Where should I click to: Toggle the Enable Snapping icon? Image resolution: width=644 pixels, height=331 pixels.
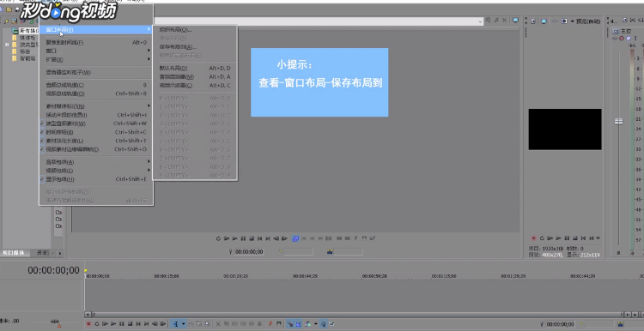(290, 324)
